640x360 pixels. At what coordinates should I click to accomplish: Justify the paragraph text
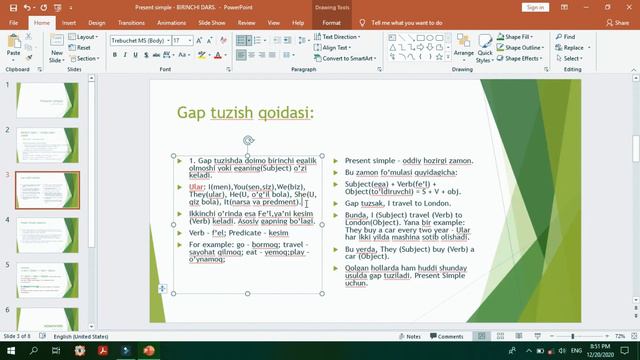(272, 55)
